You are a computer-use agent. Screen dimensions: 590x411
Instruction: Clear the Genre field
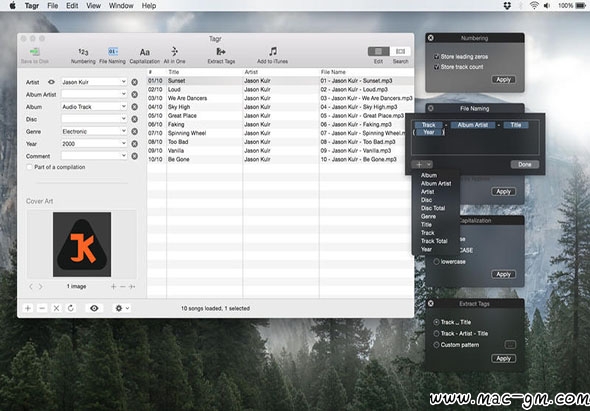tap(134, 131)
